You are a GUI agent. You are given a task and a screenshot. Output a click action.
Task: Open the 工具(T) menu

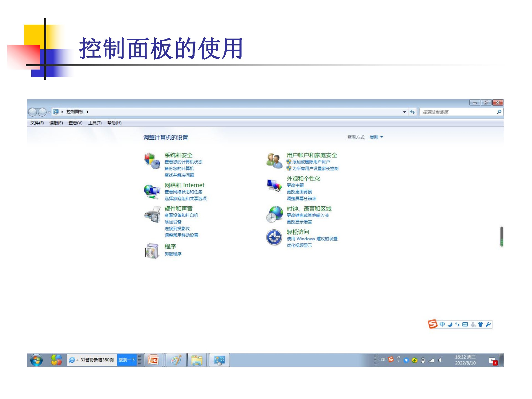pyautogui.click(x=95, y=123)
